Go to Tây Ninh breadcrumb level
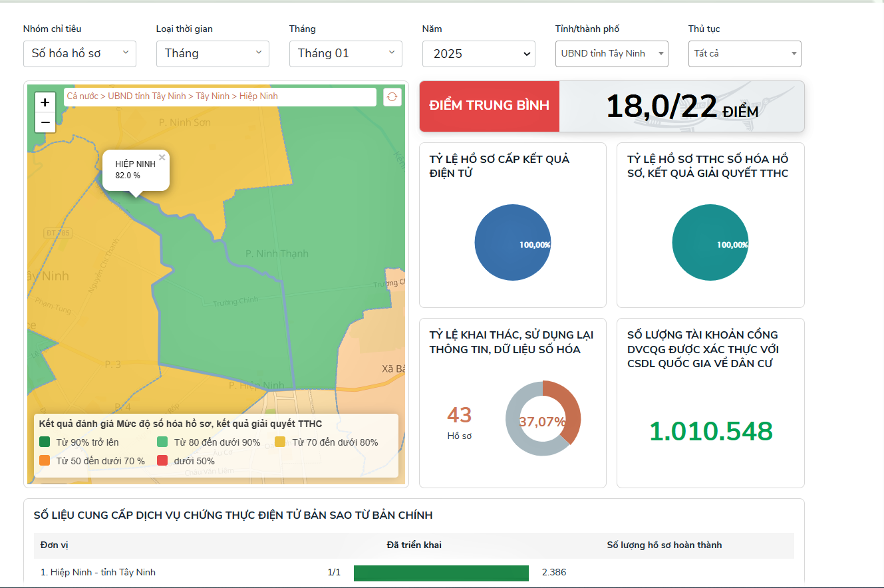The height and width of the screenshot is (588, 884). point(212,96)
